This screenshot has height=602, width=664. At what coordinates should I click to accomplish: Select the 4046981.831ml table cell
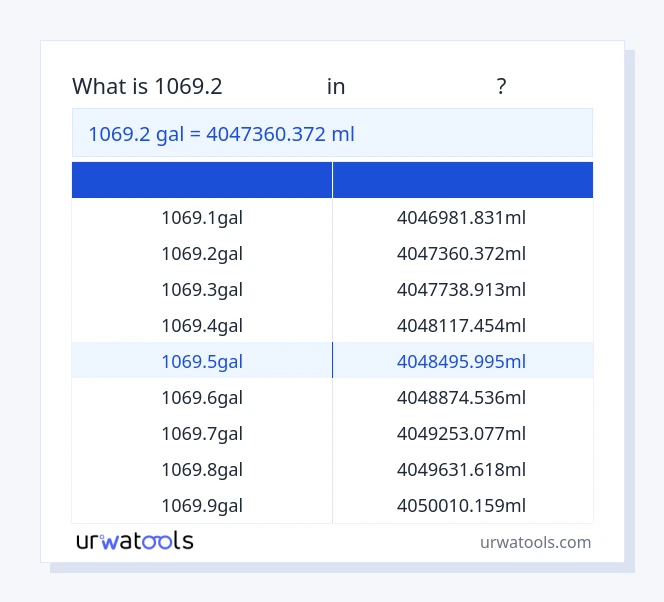click(461, 217)
